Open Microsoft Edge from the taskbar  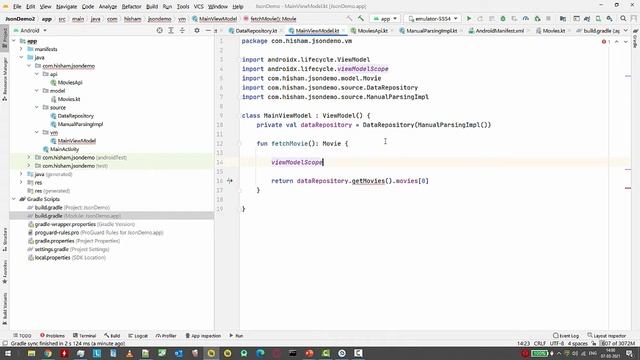pos(260,353)
